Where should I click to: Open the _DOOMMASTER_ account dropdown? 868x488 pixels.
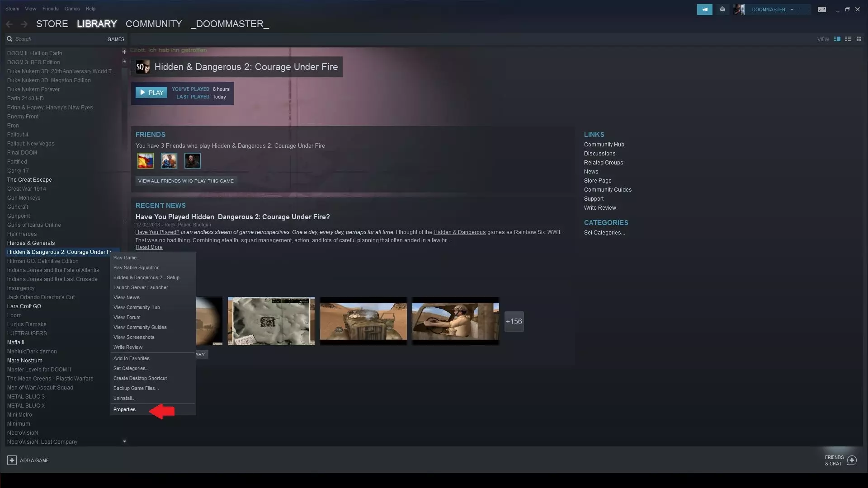[x=771, y=9]
